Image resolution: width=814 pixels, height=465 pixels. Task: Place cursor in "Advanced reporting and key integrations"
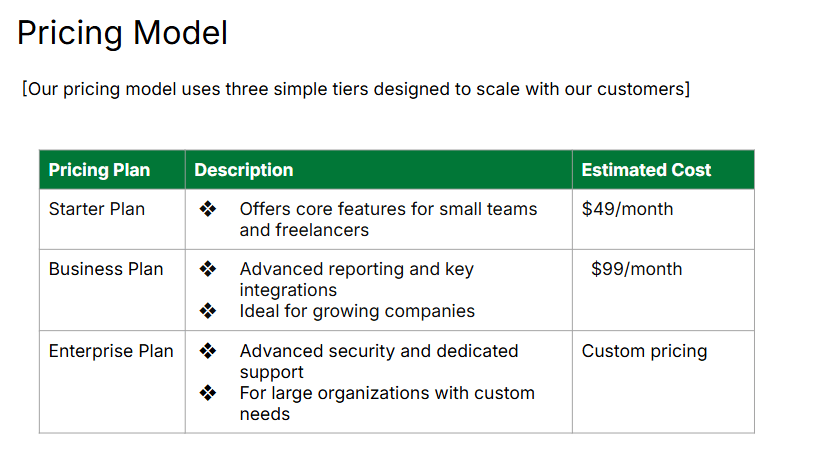pos(356,269)
